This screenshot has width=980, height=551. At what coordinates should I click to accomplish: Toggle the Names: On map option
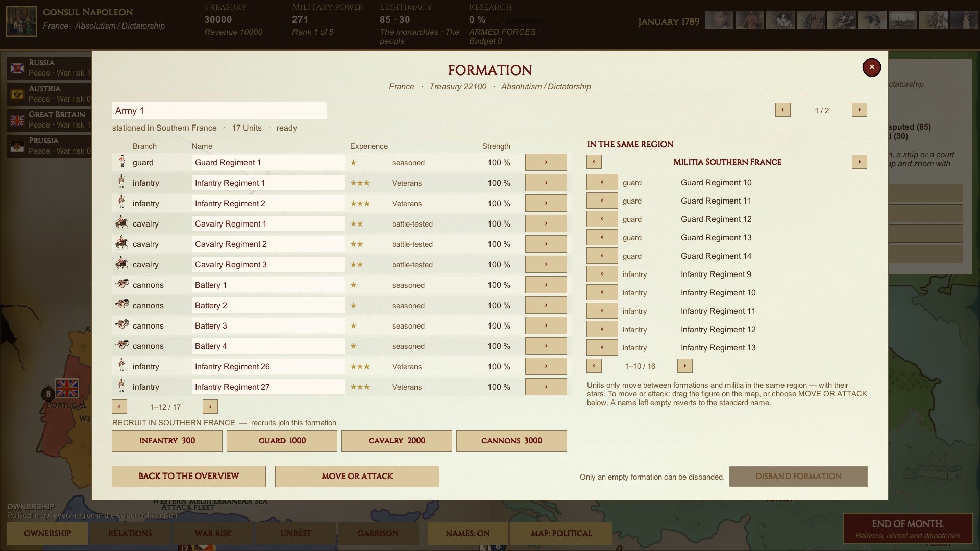(x=468, y=534)
